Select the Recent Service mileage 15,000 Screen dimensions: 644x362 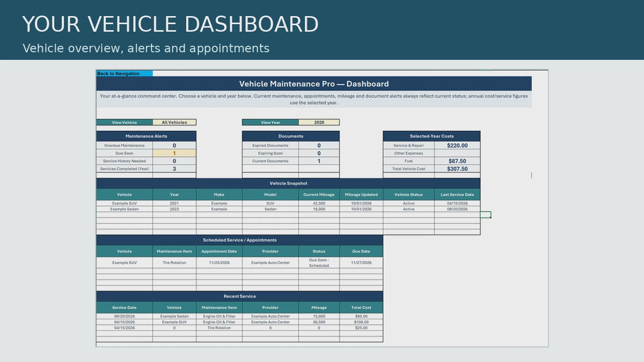(x=319, y=316)
